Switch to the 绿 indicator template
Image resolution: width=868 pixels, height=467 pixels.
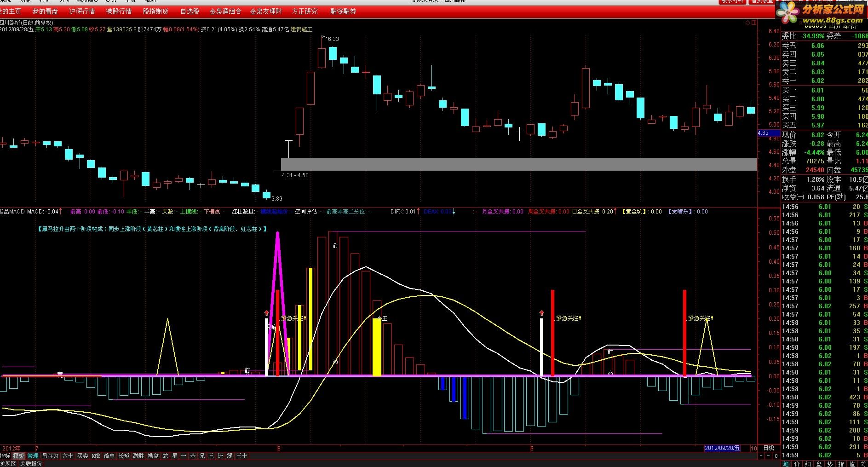(x=230, y=456)
